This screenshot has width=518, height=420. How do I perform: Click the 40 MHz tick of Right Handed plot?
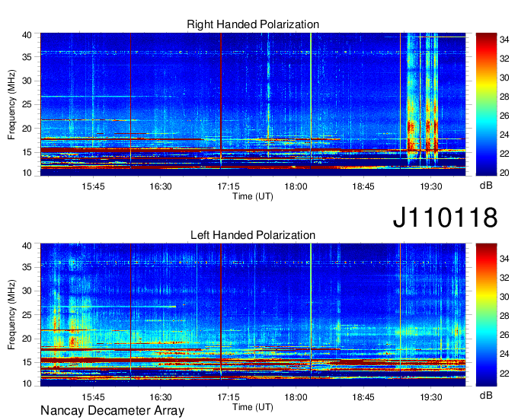click(27, 35)
